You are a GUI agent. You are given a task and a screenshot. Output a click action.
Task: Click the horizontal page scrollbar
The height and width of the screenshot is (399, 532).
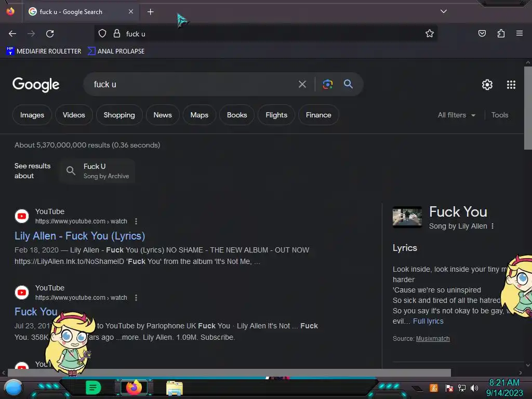pos(229,373)
